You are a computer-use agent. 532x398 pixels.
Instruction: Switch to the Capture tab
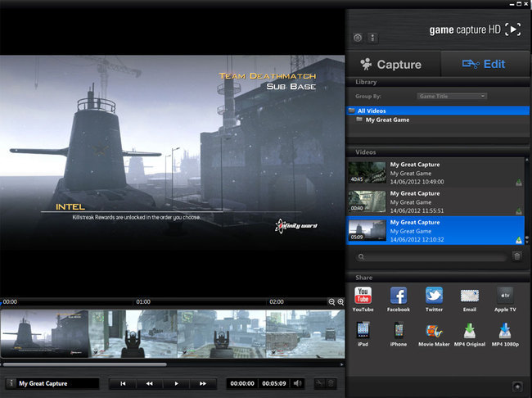coord(393,64)
